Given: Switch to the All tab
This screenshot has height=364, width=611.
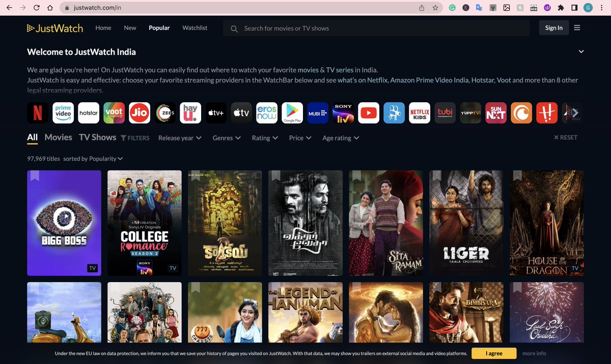Looking at the screenshot, I should 33,137.
